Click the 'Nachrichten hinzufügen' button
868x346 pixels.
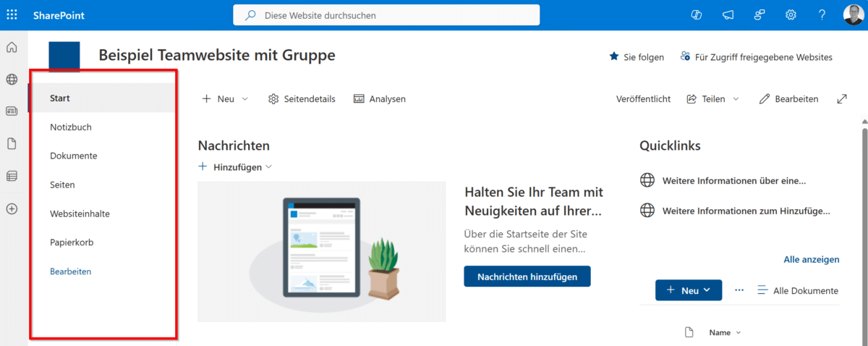click(527, 276)
